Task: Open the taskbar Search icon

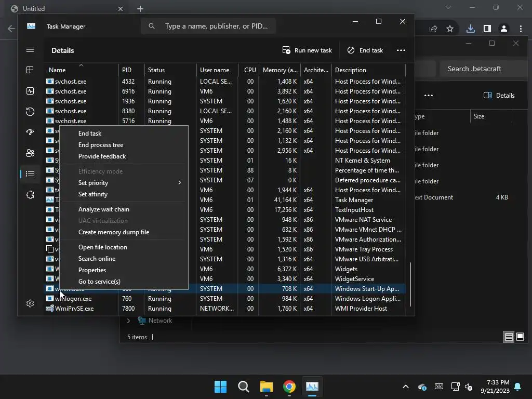Action: point(243,387)
